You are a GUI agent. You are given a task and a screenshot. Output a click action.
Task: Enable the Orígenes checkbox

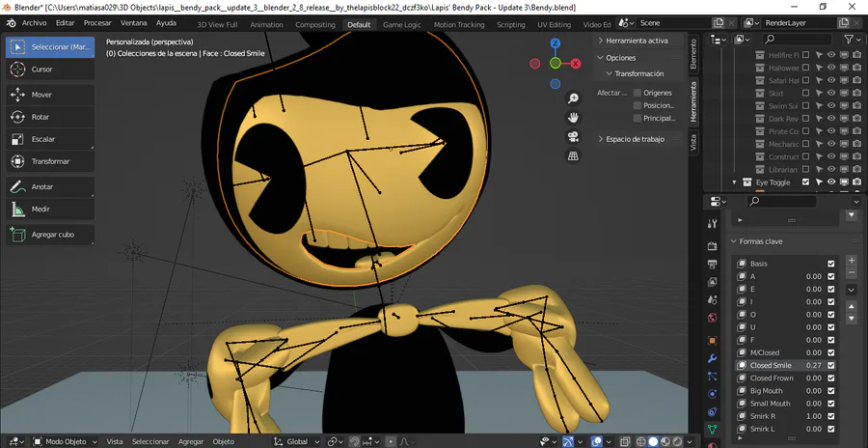pyautogui.click(x=637, y=93)
